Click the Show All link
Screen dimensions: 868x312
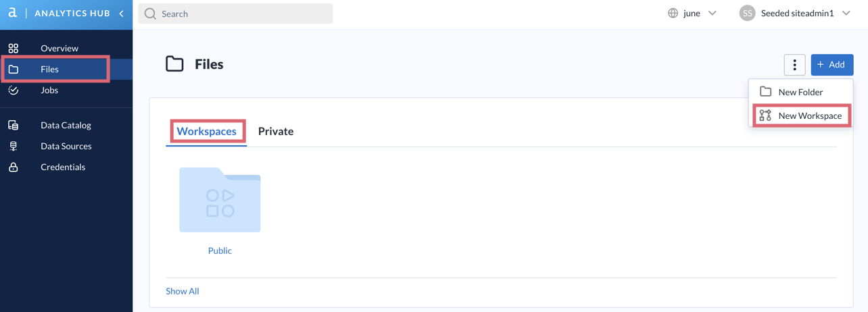coord(183,291)
